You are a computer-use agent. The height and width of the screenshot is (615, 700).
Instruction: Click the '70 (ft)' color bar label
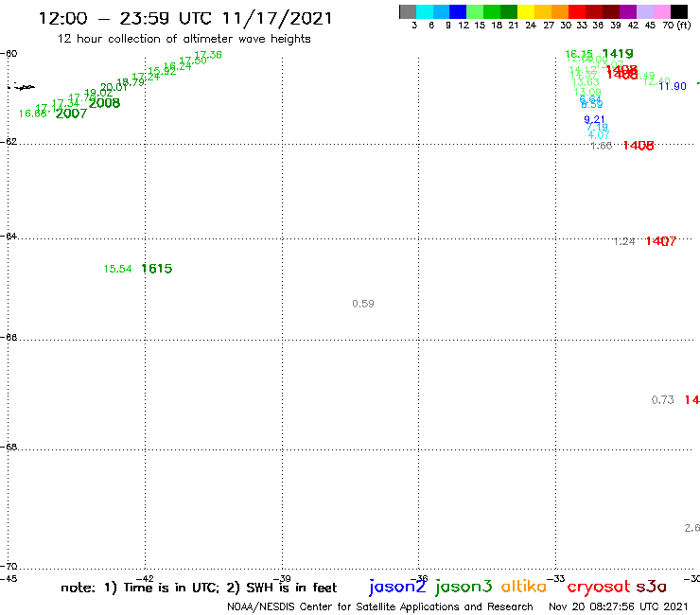[676, 26]
